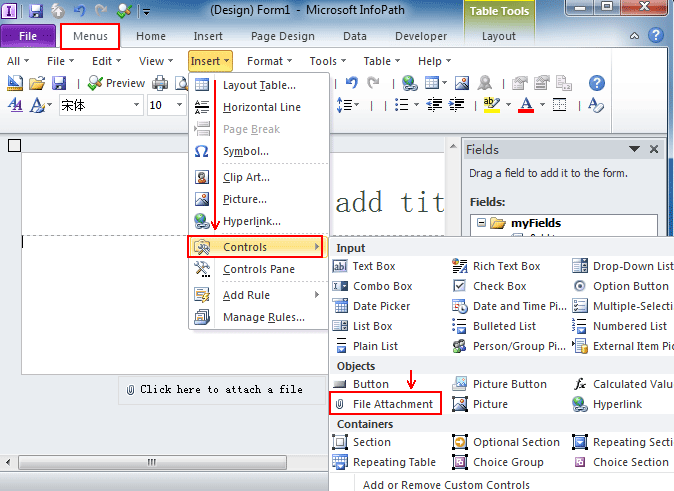Open the View classic menu
This screenshot has width=674, height=491.
click(156, 61)
